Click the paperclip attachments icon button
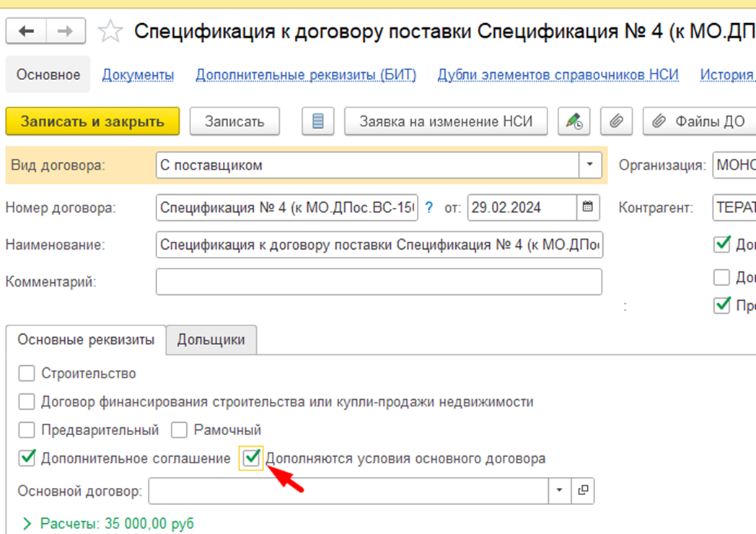This screenshot has width=756, height=534. coord(615,121)
